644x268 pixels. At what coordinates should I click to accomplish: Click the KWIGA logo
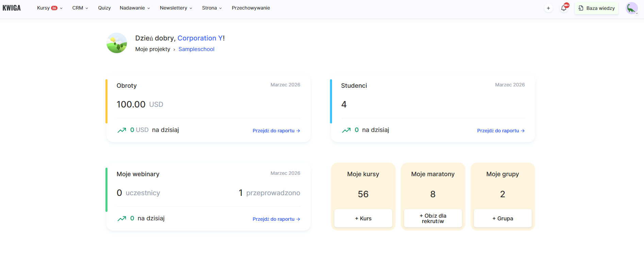tap(12, 8)
